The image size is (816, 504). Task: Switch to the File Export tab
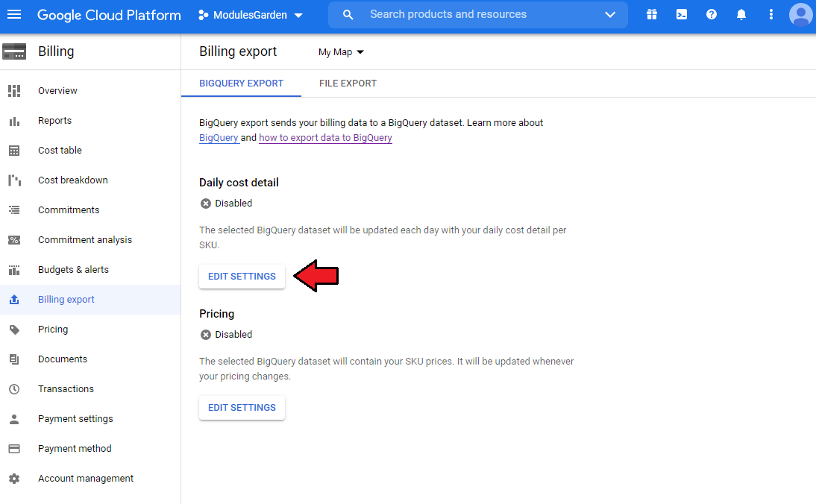pyautogui.click(x=348, y=84)
